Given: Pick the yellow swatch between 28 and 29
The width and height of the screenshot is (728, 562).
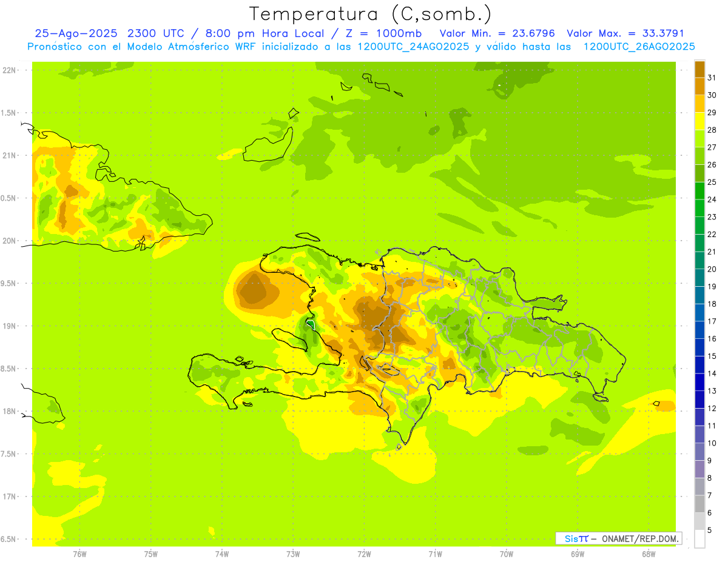Looking at the screenshot, I should tap(699, 121).
